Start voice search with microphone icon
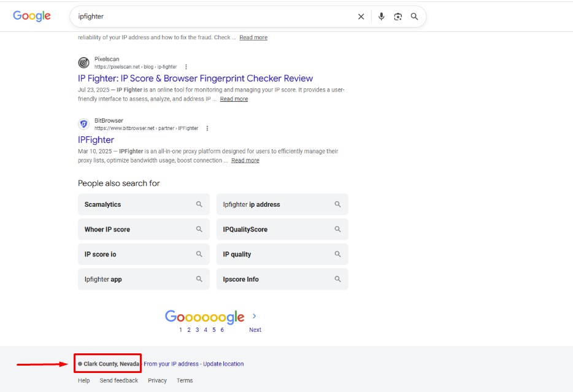Screen dimensions: 573x392 [381, 17]
